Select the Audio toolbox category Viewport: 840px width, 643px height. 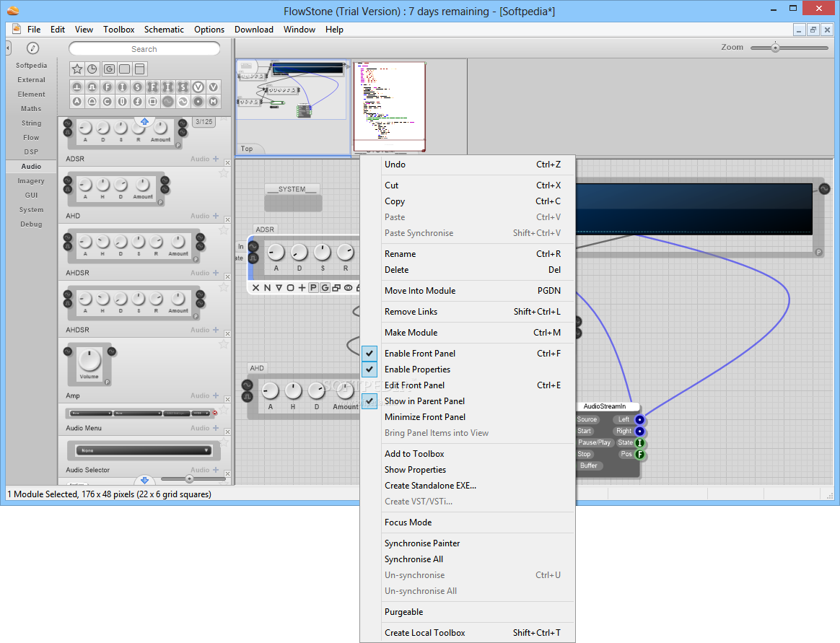pos(31,167)
